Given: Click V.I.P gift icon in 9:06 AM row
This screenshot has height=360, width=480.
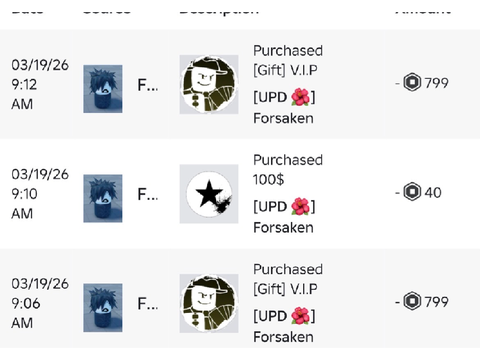Looking at the screenshot, I should [209, 303].
